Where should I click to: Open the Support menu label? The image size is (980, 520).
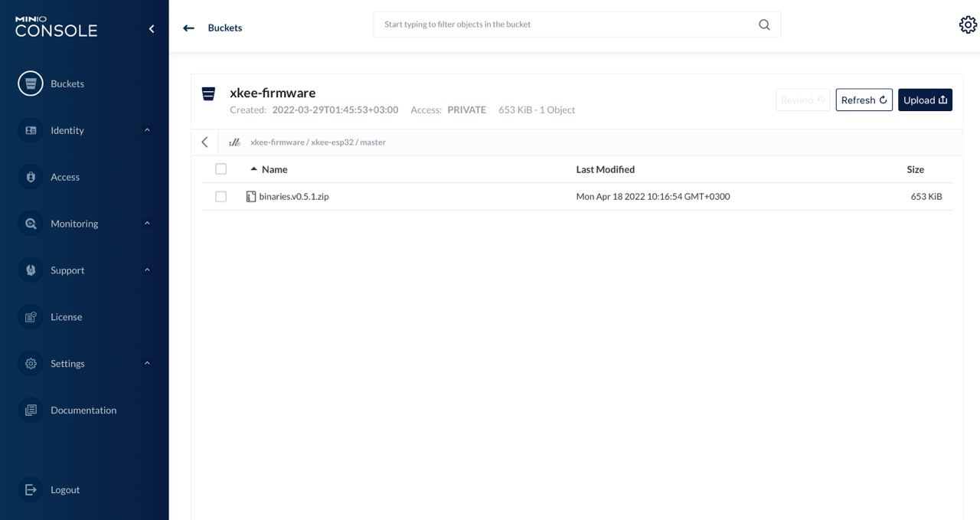coord(67,270)
